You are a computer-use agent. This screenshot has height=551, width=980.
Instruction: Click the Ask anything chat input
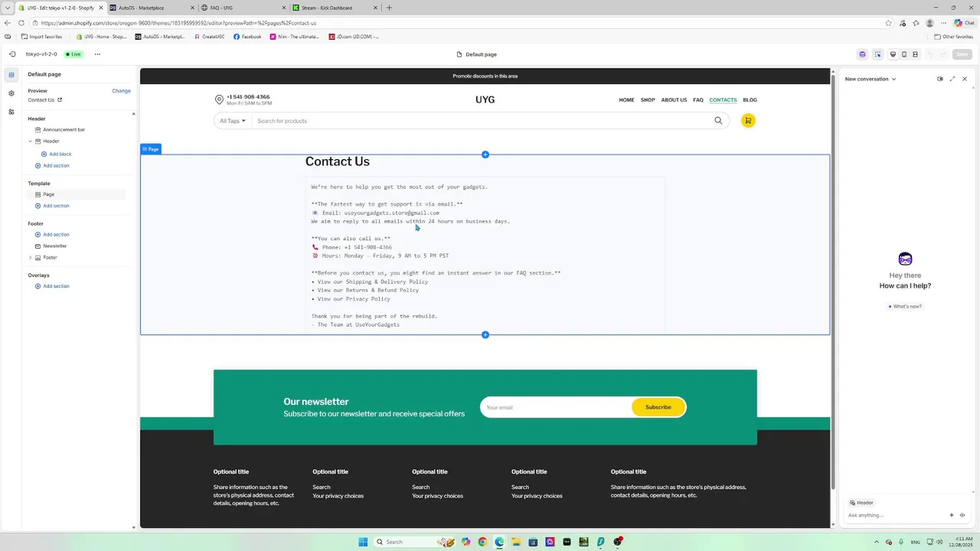(x=896, y=515)
